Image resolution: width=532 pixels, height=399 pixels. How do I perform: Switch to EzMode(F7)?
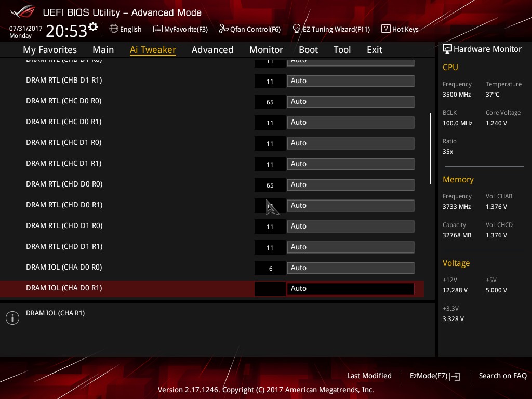click(x=435, y=376)
